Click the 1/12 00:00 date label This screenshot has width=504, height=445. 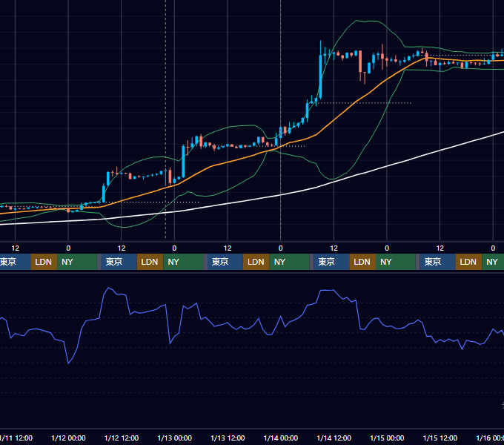pos(68,438)
